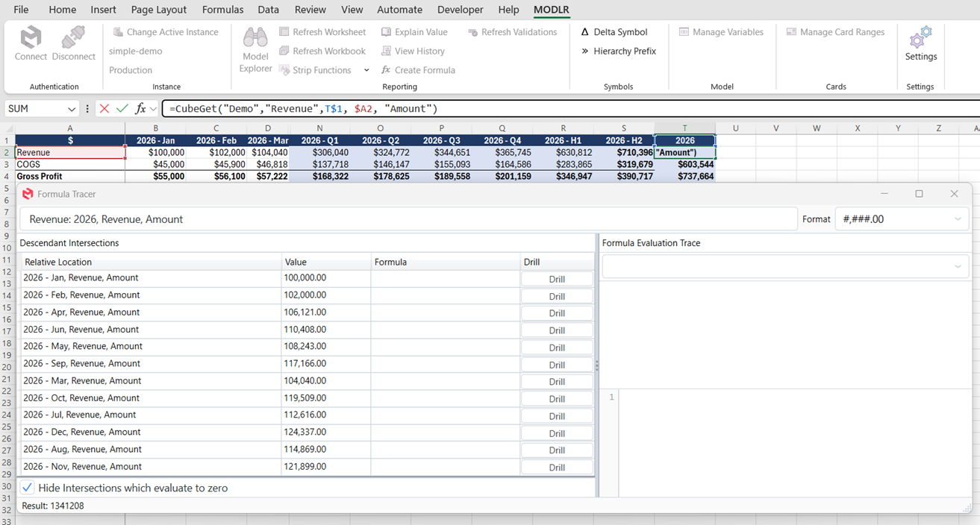Select column U header

[x=735, y=128]
